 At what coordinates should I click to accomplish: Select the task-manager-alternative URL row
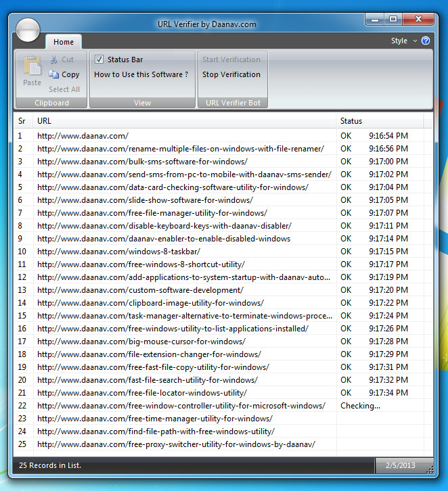[x=223, y=316]
